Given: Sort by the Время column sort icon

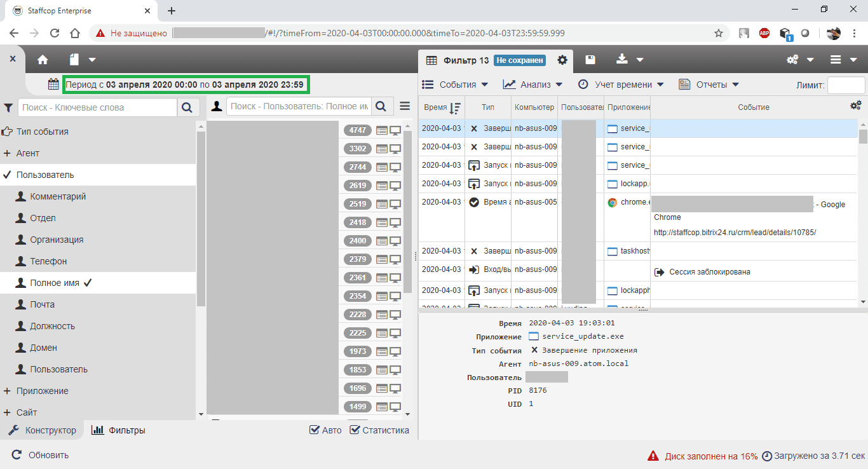Looking at the screenshot, I should pos(455,108).
